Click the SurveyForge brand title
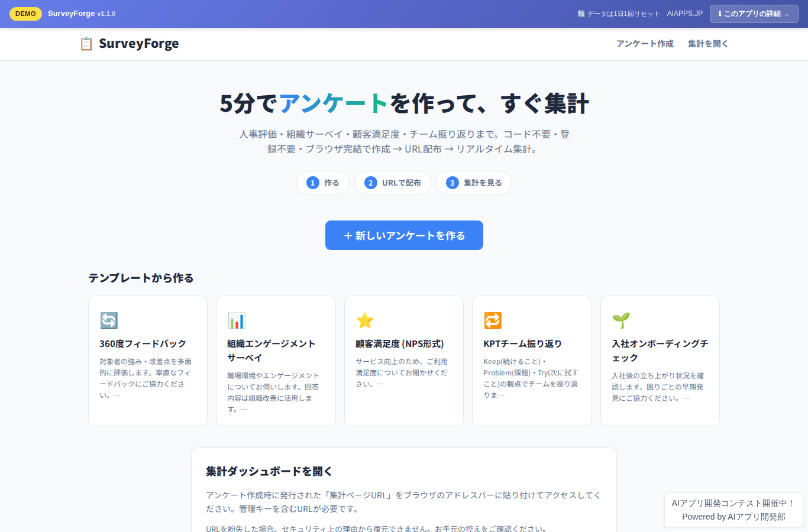Viewport: 808px width, 532px height. click(138, 44)
